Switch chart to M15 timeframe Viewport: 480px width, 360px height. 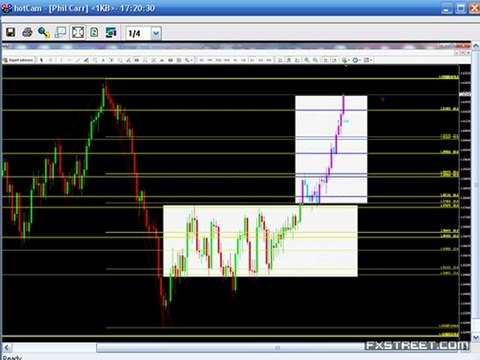(x=218, y=60)
